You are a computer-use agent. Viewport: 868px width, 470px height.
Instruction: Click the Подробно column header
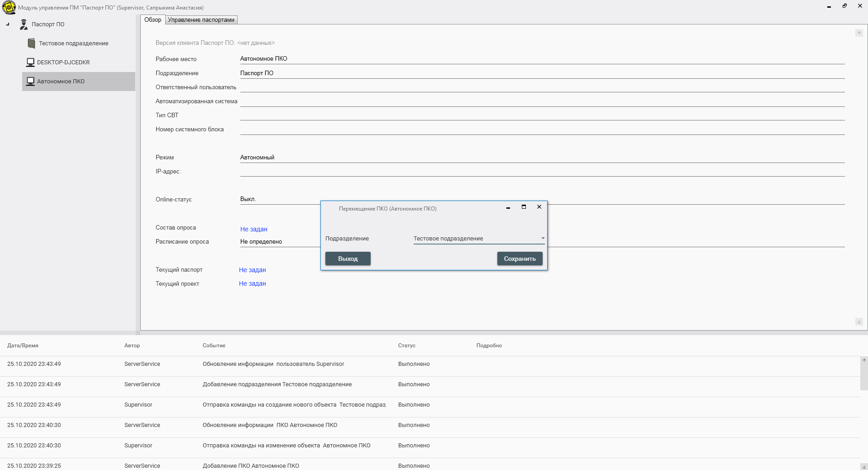point(489,345)
